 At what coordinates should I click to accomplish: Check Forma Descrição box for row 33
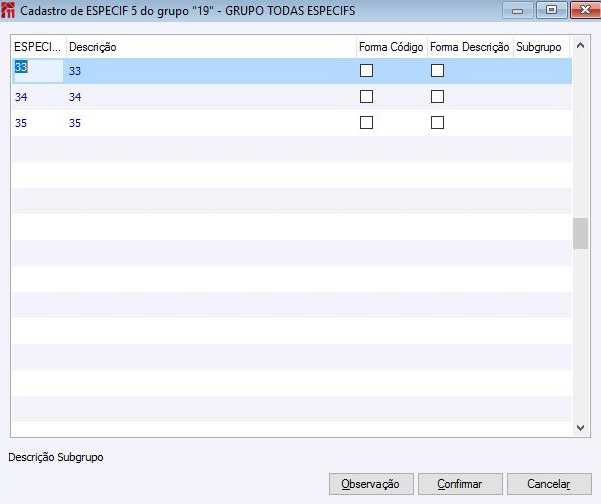437,71
